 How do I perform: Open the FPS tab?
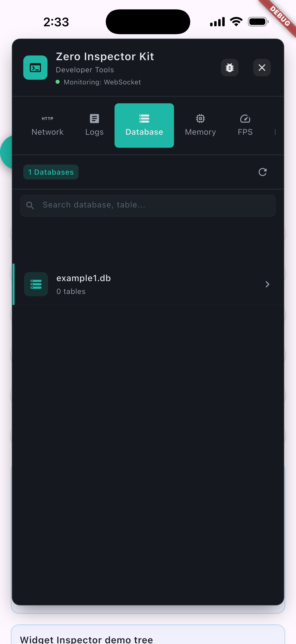coord(245,126)
